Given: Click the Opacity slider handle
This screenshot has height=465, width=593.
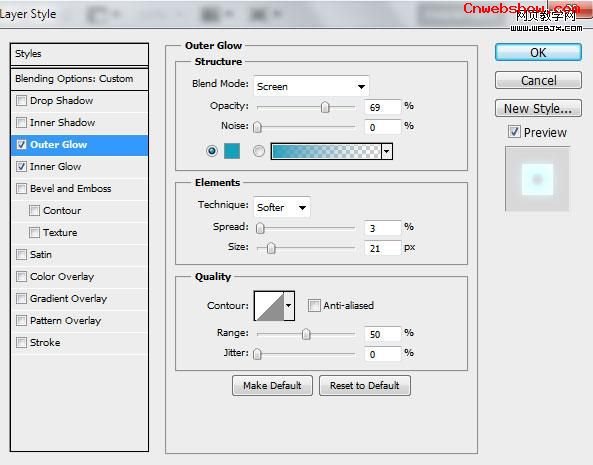Looking at the screenshot, I should click(325, 107).
